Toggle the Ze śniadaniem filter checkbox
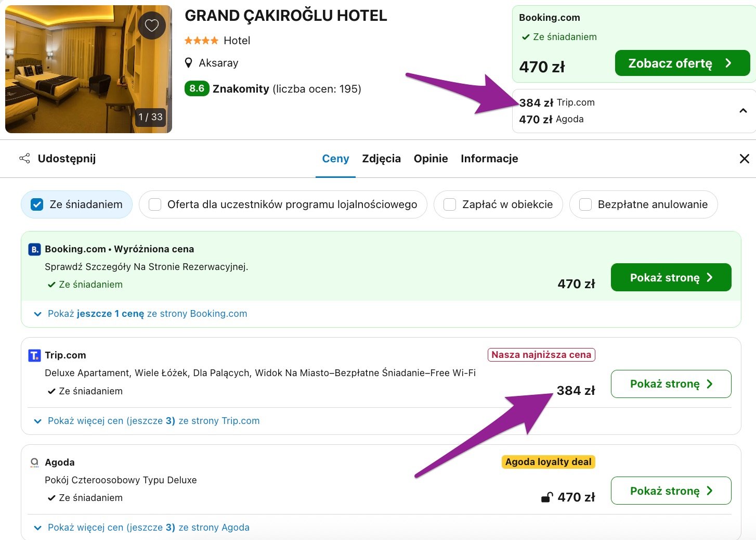The height and width of the screenshot is (540, 756). (x=37, y=204)
